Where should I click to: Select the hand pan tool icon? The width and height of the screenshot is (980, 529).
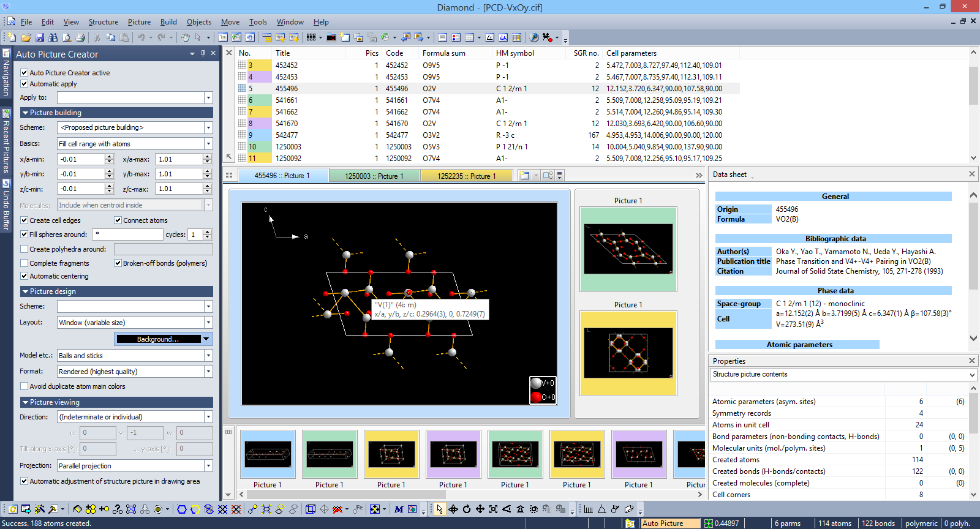(185, 37)
